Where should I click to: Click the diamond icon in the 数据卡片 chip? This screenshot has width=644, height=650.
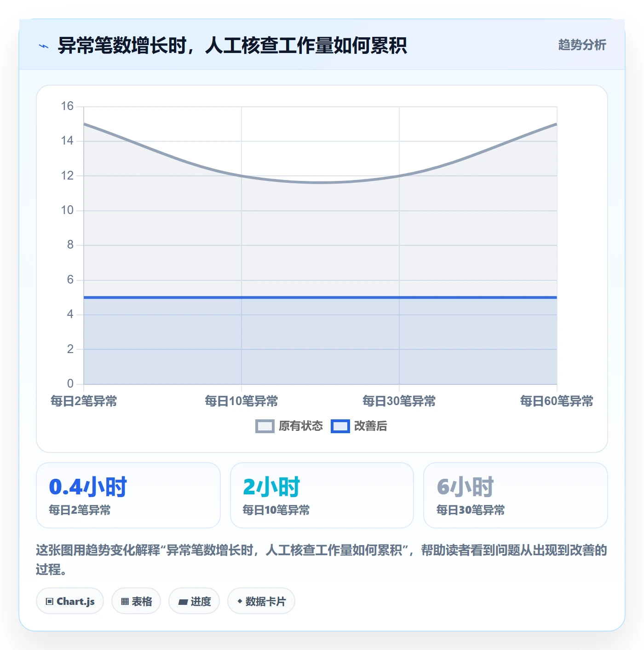(x=239, y=601)
